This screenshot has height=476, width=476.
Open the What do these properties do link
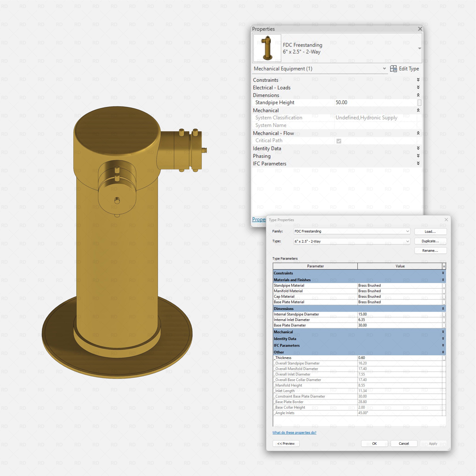point(294,432)
